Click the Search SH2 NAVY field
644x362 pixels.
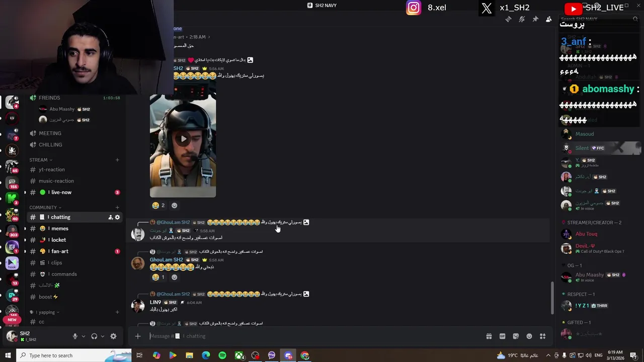click(599, 19)
